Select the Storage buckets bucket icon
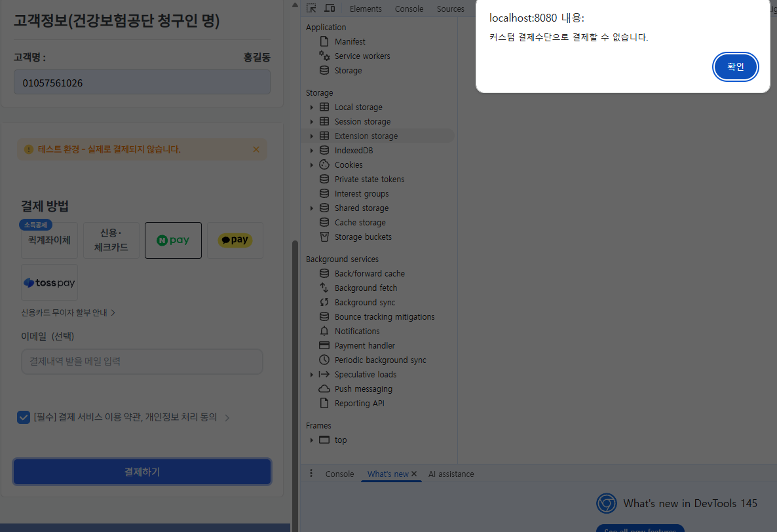 pyautogui.click(x=324, y=237)
